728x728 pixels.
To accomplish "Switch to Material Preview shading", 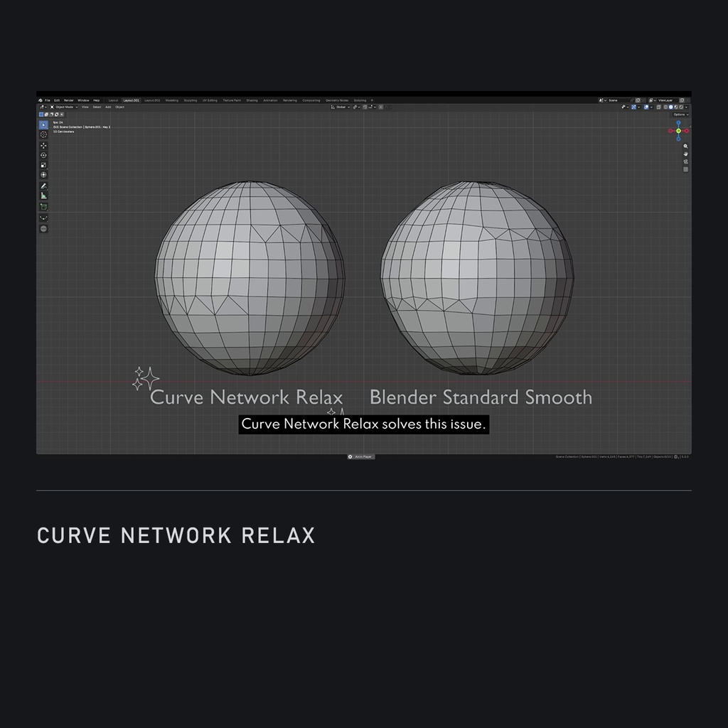I will point(676,107).
